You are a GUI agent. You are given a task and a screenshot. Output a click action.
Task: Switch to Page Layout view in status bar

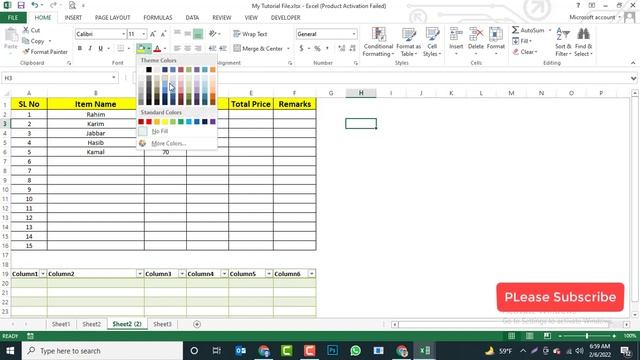(x=529, y=336)
